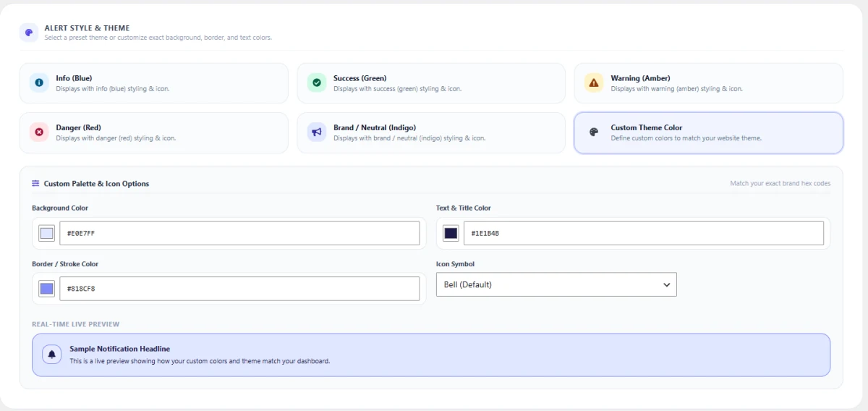Screen dimensions: 868x411
Task: Pick the Danger (Red) theme card
Action: [153, 132]
